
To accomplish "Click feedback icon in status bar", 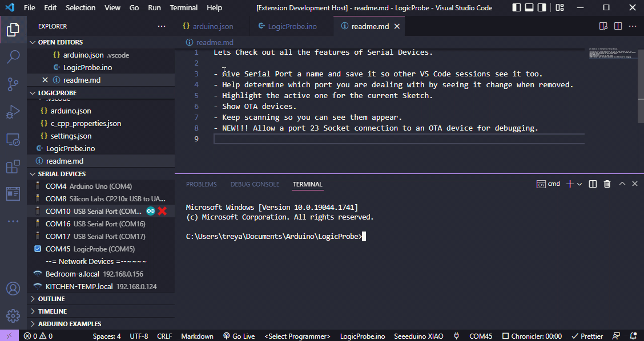I will tap(616, 336).
